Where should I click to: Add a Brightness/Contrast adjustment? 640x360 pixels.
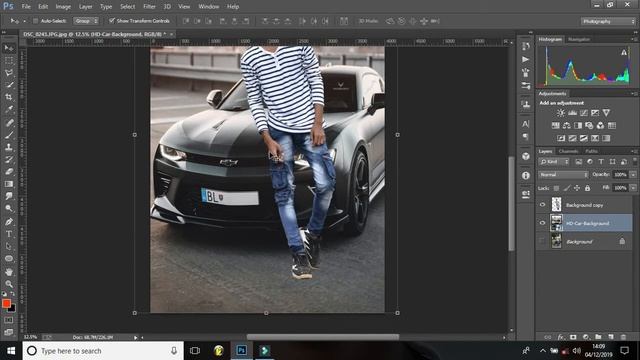pyautogui.click(x=561, y=113)
